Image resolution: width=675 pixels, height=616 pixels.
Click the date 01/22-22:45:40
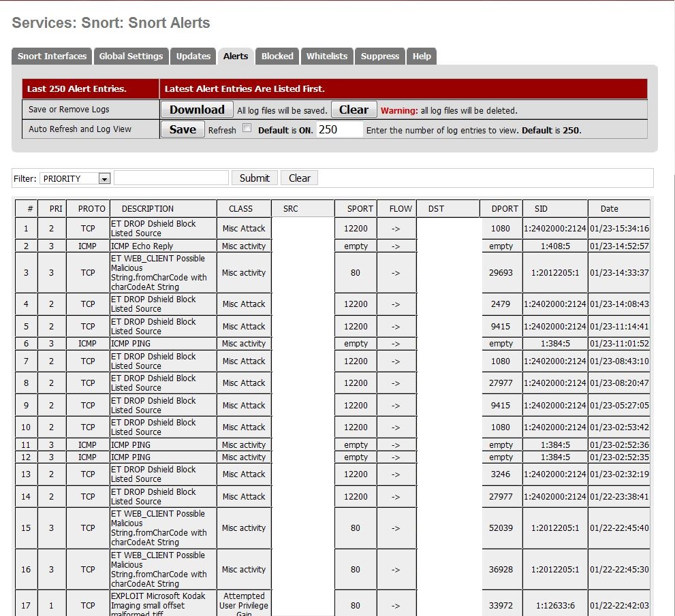click(619, 528)
